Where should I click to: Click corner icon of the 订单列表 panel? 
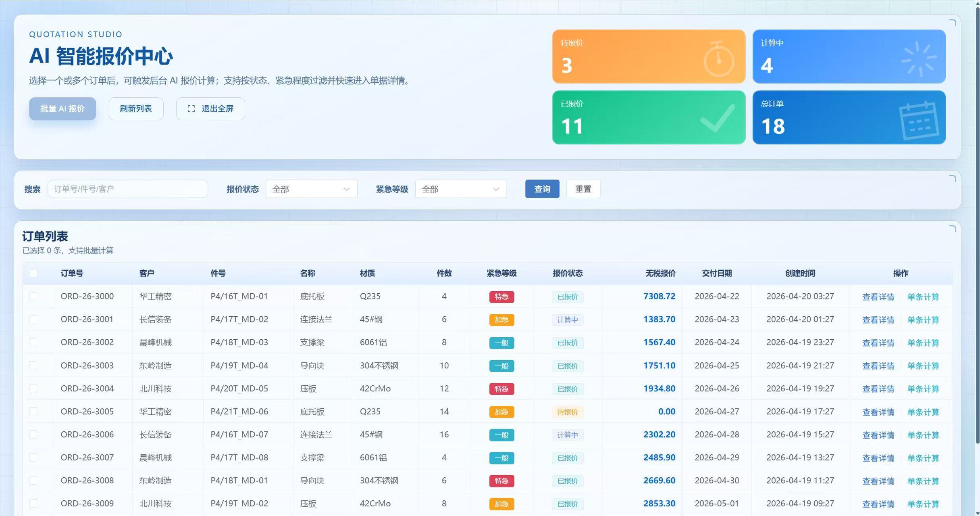click(953, 229)
